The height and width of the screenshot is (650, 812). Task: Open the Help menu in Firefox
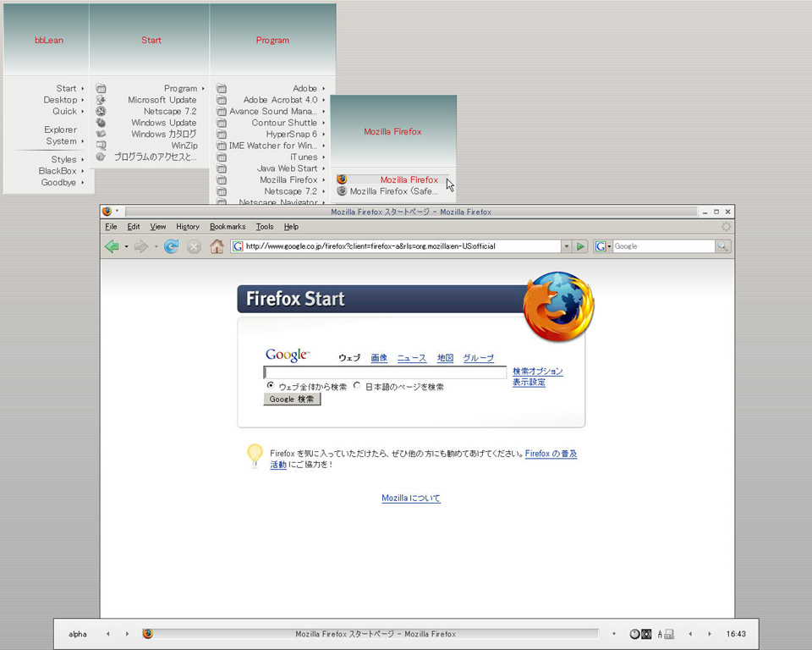point(291,227)
